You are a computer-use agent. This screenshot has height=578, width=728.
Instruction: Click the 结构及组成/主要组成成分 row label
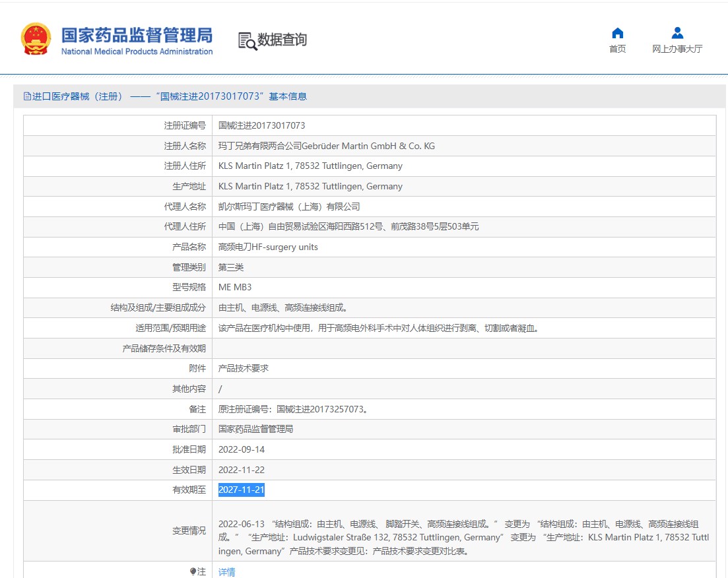point(158,307)
